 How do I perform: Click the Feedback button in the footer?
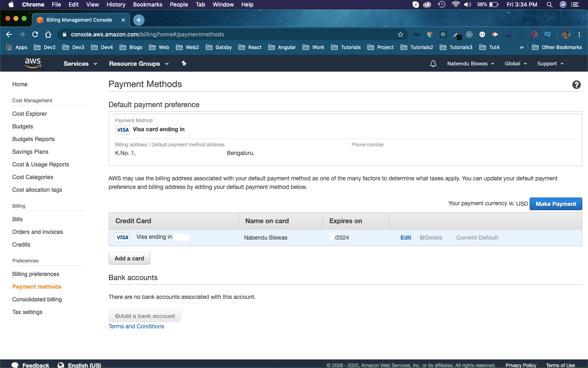point(31,365)
